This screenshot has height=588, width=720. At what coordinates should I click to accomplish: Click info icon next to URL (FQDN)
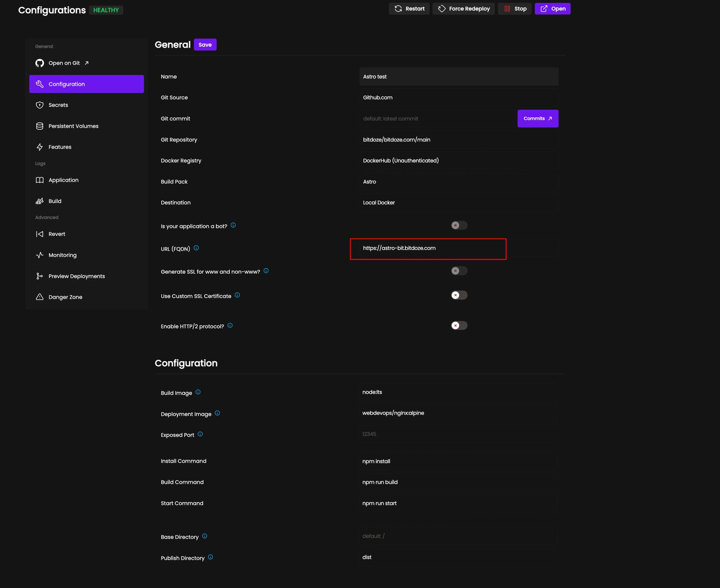coord(196,248)
